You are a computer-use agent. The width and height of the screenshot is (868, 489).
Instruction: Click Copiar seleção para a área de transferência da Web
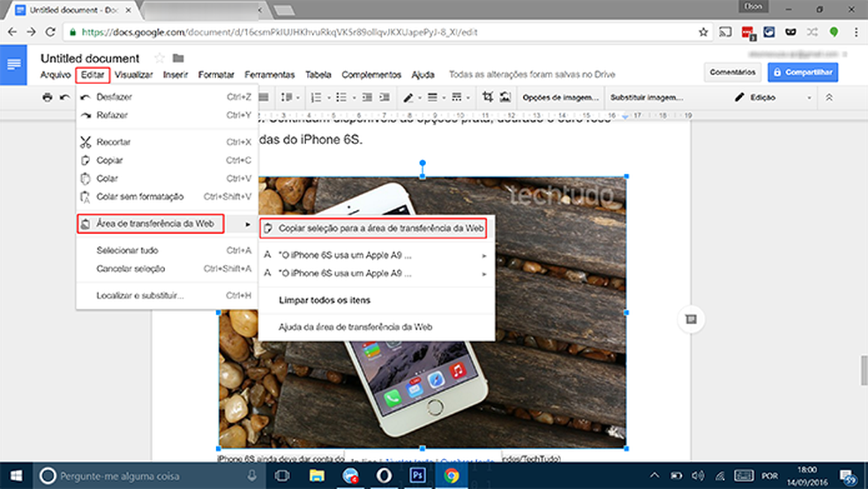click(x=377, y=228)
